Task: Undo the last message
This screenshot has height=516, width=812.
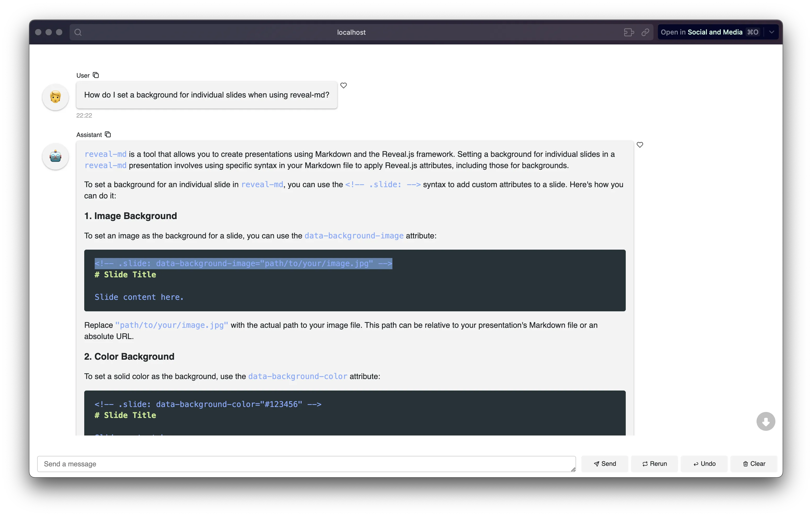Action: (x=704, y=464)
